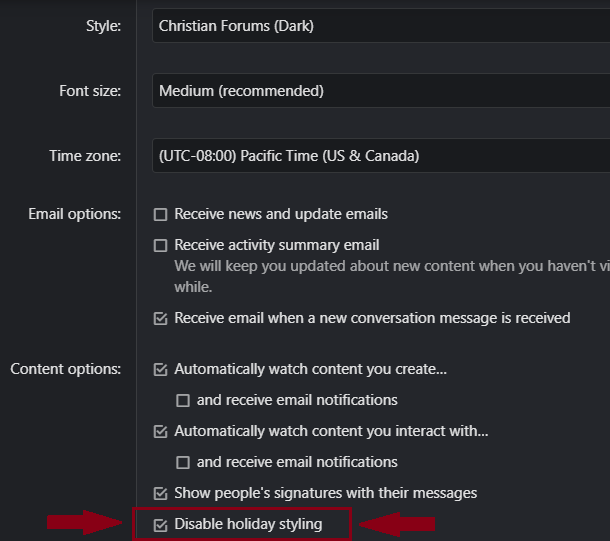Check the Receive activity summary email box
Image resolution: width=610 pixels, height=541 pixels.
pyautogui.click(x=160, y=245)
